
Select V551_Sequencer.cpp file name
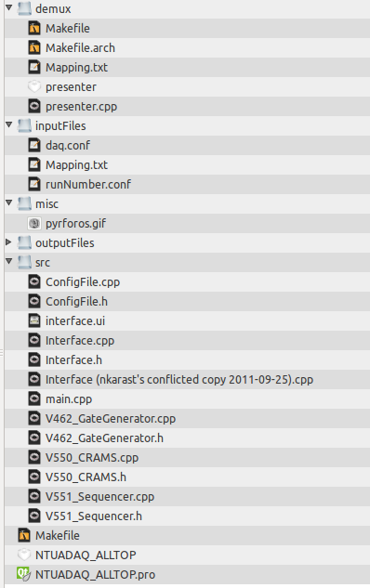click(x=99, y=497)
